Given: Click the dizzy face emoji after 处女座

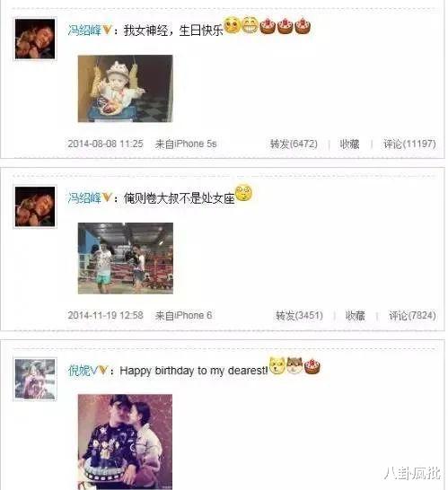Looking at the screenshot, I should pyautogui.click(x=243, y=193).
